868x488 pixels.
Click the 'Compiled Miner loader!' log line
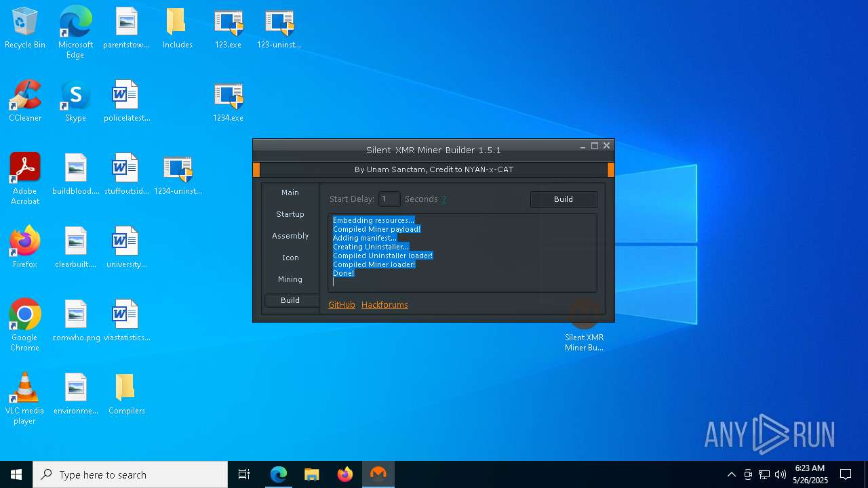[374, 264]
